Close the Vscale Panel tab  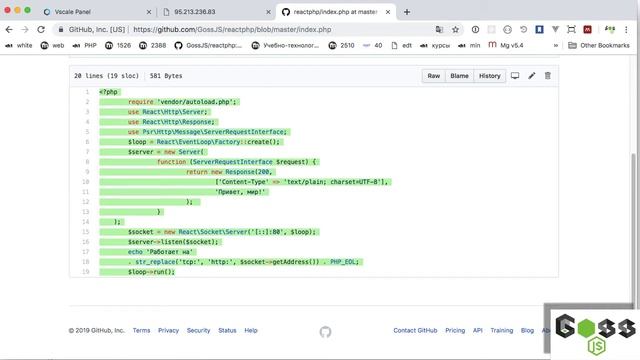pos(149,12)
